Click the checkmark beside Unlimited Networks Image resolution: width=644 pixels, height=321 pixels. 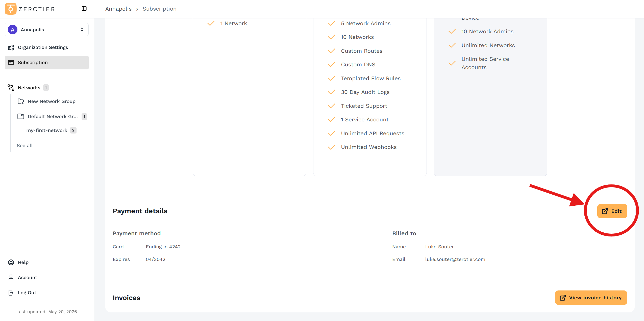pos(452,45)
